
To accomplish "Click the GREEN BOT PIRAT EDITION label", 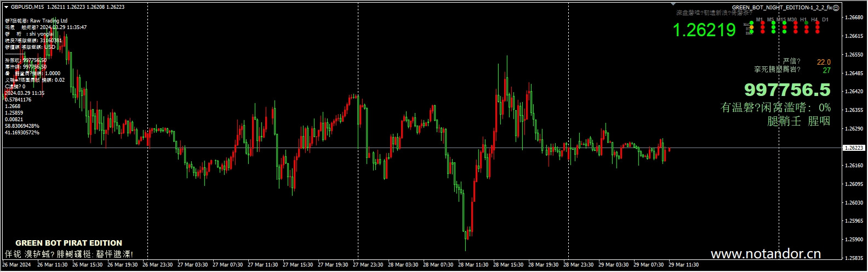I will [69, 243].
